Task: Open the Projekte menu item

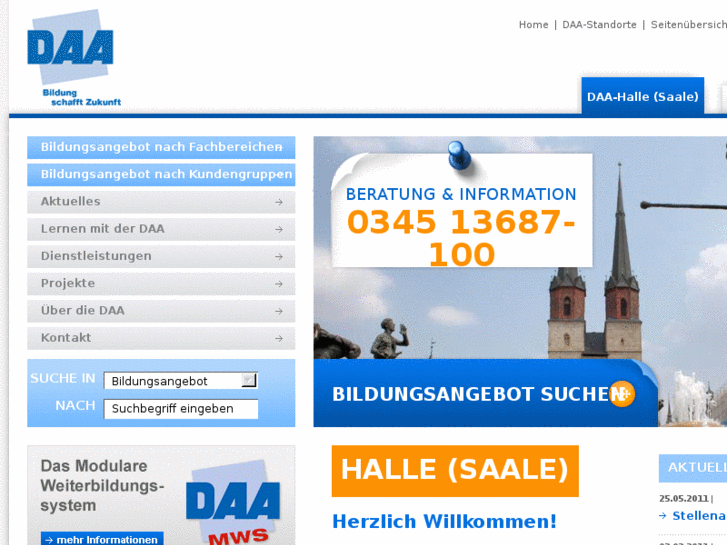Action: [x=161, y=284]
